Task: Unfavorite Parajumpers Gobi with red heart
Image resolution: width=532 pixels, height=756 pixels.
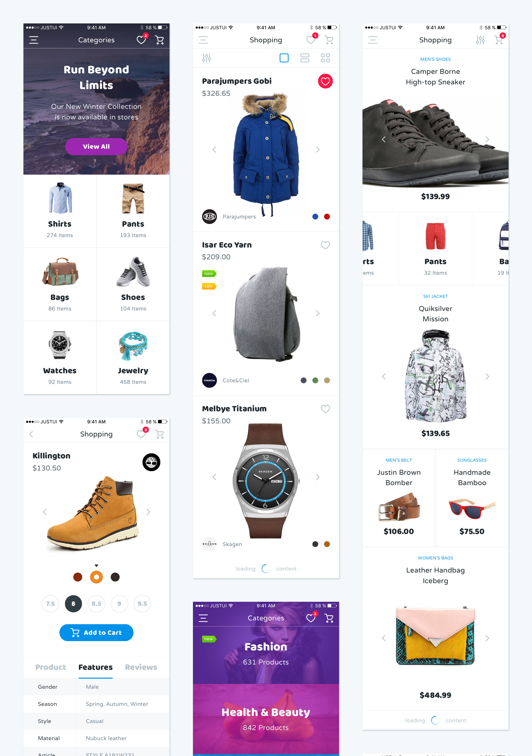Action: point(325,81)
